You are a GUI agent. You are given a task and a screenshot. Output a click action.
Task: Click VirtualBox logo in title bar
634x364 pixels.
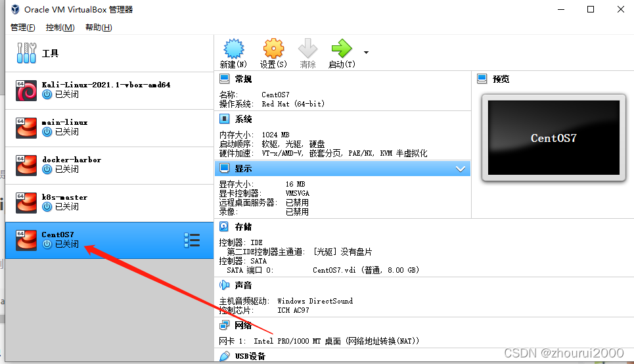(x=15, y=9)
